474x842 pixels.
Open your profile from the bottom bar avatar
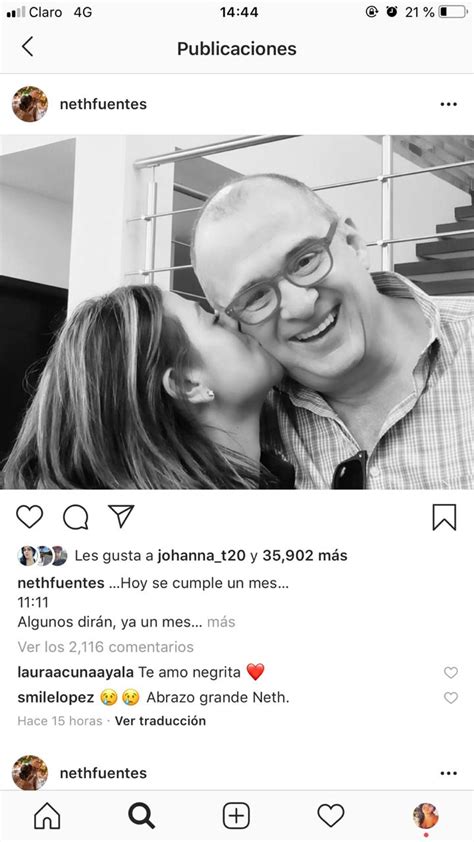(426, 816)
